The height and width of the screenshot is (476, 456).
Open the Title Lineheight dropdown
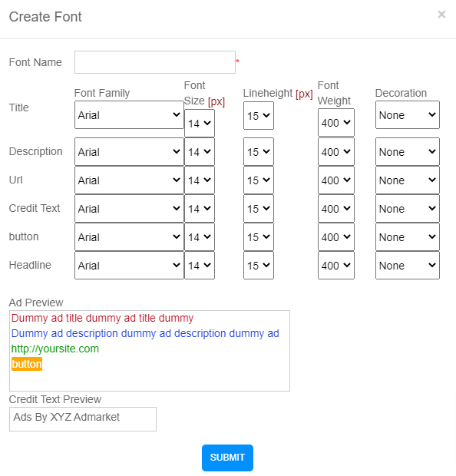point(259,116)
